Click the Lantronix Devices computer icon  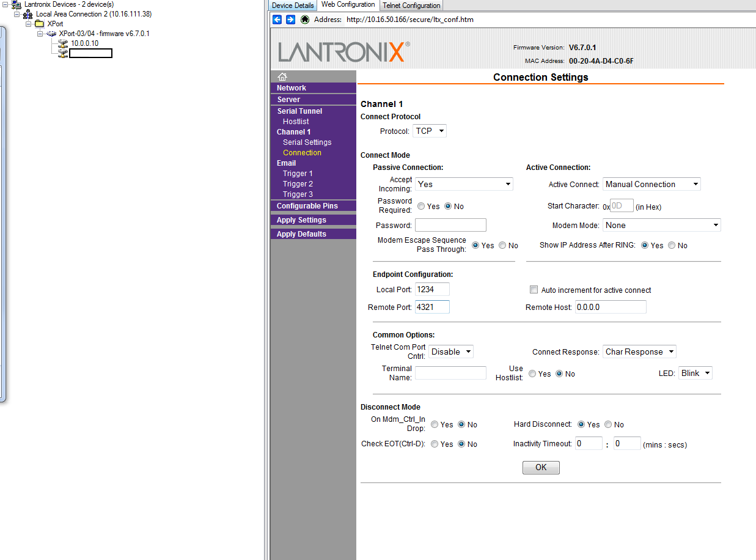[x=17, y=4]
